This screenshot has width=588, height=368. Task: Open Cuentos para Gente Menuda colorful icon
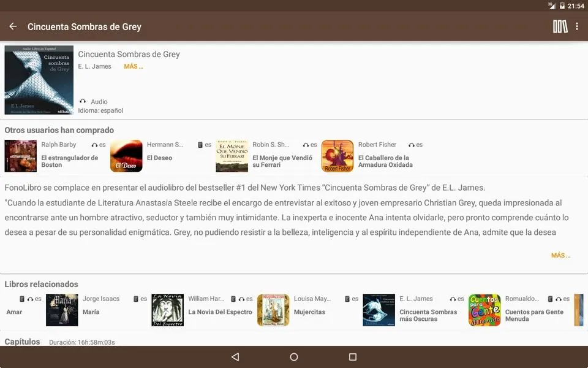tap(484, 310)
